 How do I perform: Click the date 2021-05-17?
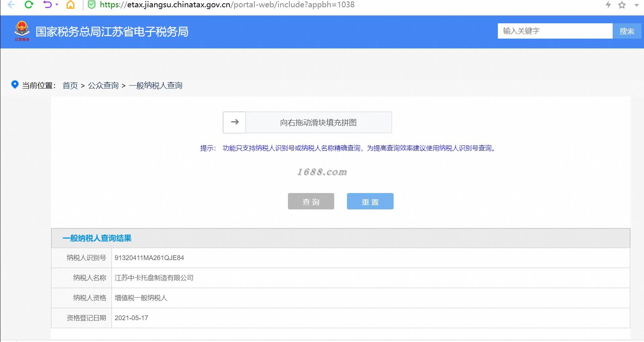pos(132,318)
